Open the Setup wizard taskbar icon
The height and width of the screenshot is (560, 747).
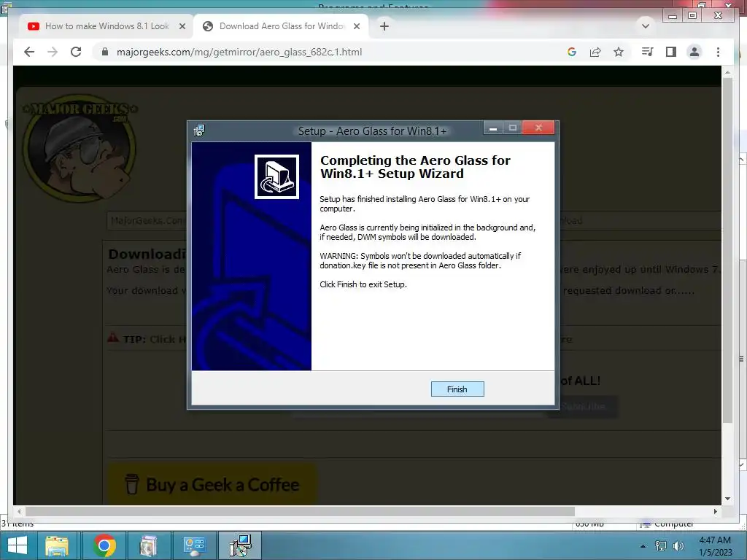click(x=239, y=545)
